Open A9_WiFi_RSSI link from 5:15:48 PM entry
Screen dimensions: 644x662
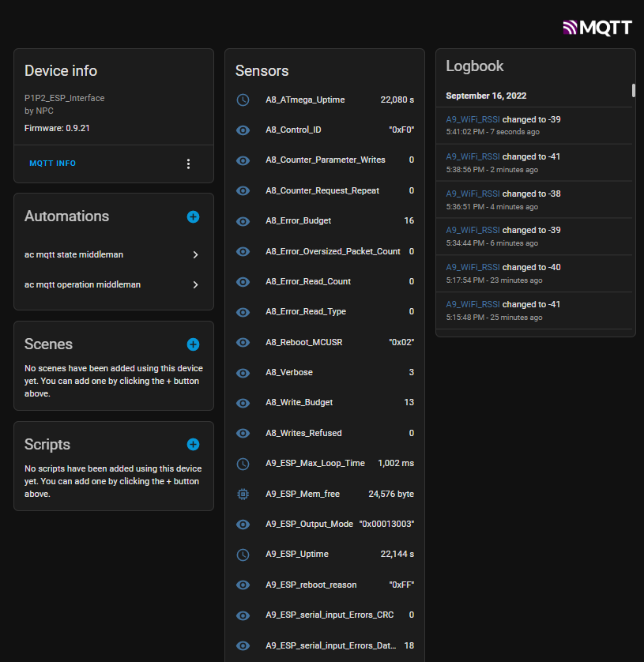(x=473, y=304)
